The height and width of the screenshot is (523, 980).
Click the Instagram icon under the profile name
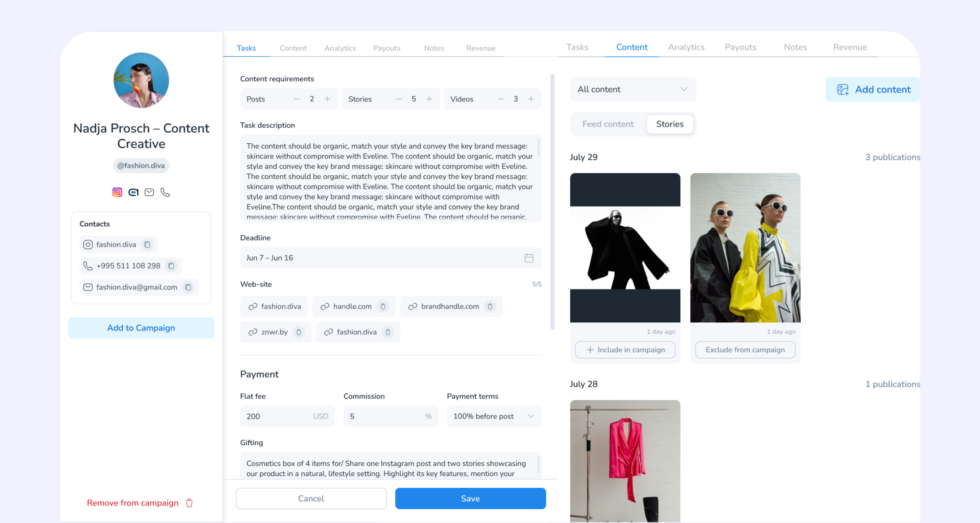pyautogui.click(x=117, y=192)
